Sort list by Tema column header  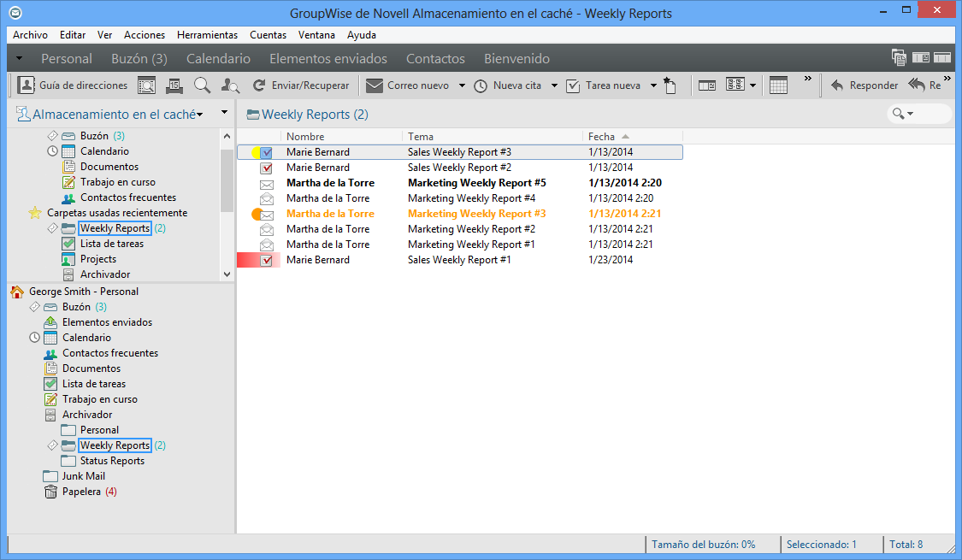point(492,137)
